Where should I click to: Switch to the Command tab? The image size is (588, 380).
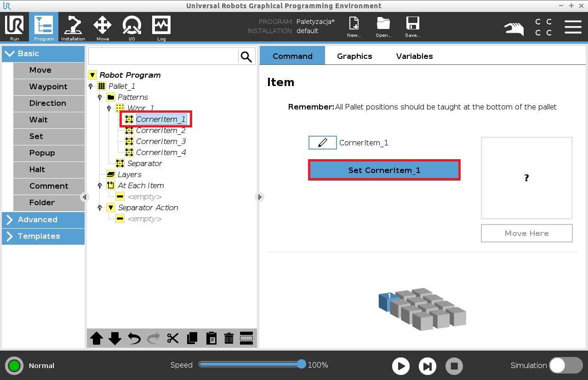point(292,56)
